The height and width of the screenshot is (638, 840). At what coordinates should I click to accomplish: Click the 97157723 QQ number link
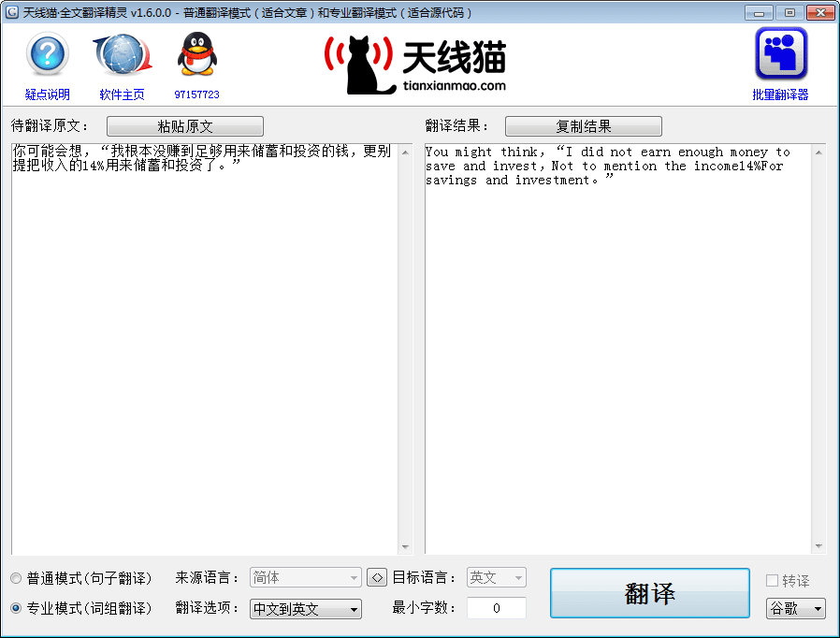pos(196,94)
